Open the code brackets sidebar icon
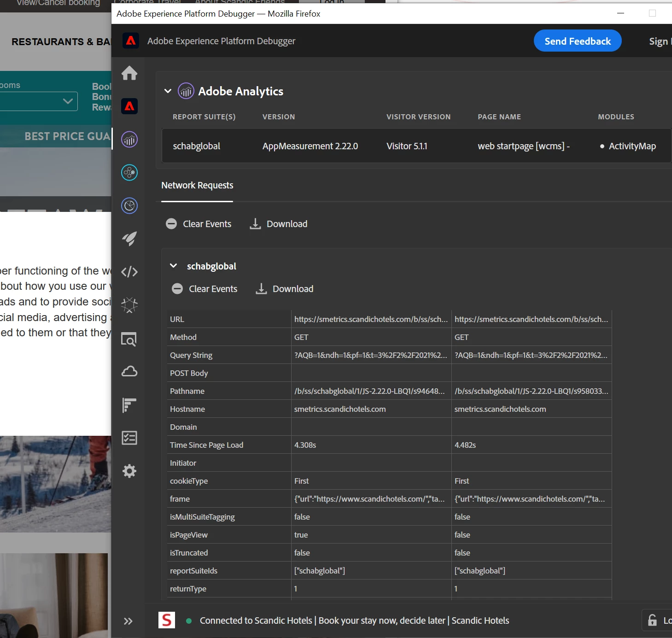The width and height of the screenshot is (672, 638). pos(129,272)
